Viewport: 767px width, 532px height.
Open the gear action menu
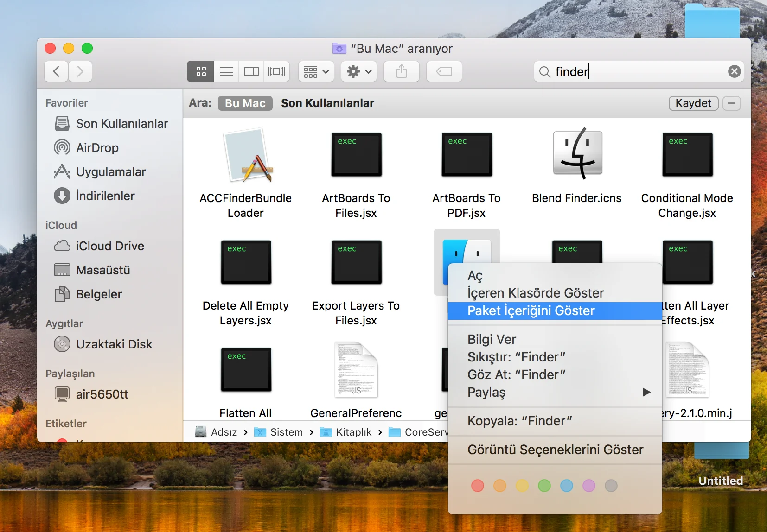(359, 71)
